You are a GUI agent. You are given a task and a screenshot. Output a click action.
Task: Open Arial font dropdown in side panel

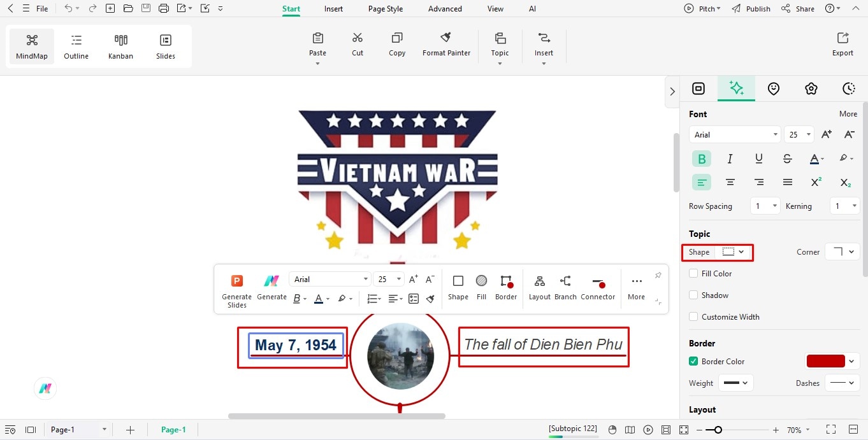tap(735, 134)
